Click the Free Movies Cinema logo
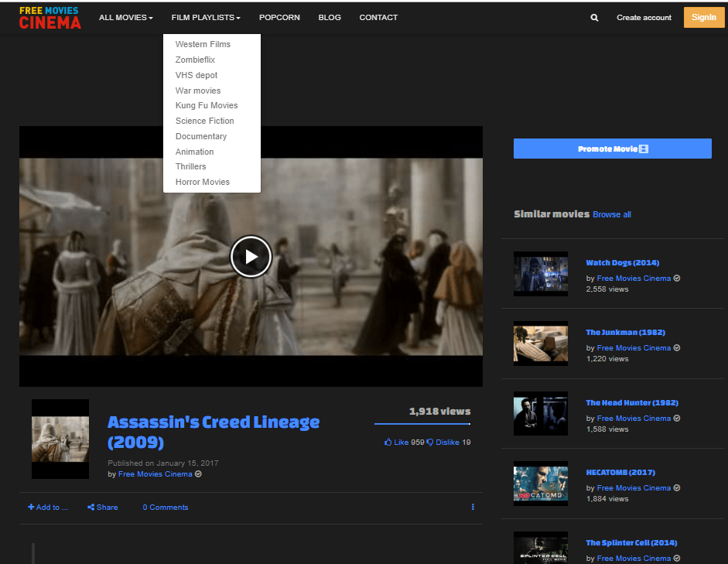The image size is (728, 564). 50,18
